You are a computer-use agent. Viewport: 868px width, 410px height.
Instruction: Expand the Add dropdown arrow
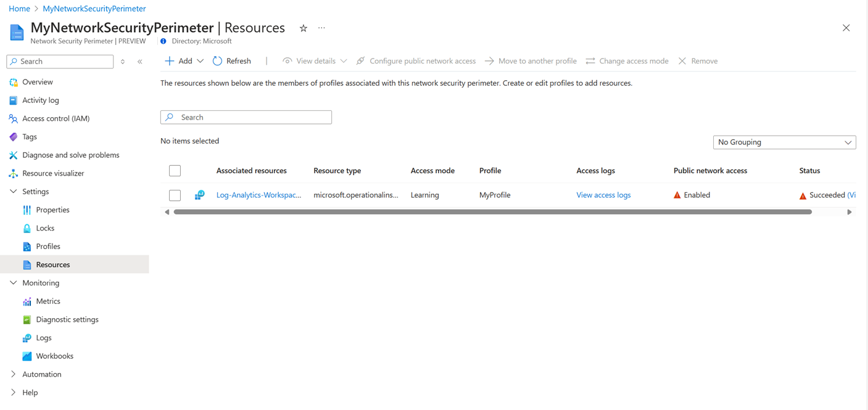[x=200, y=61]
